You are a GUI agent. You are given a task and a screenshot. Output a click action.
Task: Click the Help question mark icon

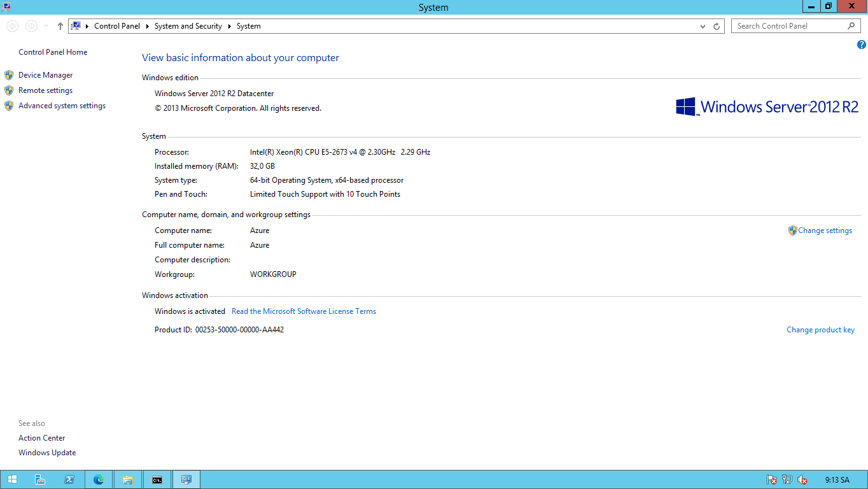click(x=862, y=45)
